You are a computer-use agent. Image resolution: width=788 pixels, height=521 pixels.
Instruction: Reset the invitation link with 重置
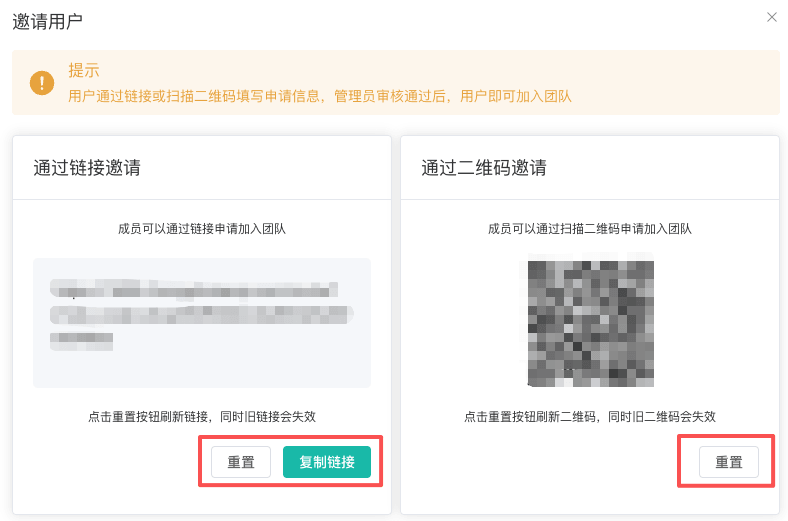pyautogui.click(x=241, y=462)
